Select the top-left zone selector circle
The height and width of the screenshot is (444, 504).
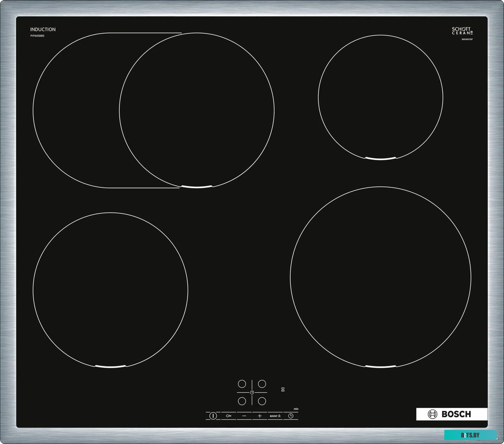coord(242,383)
